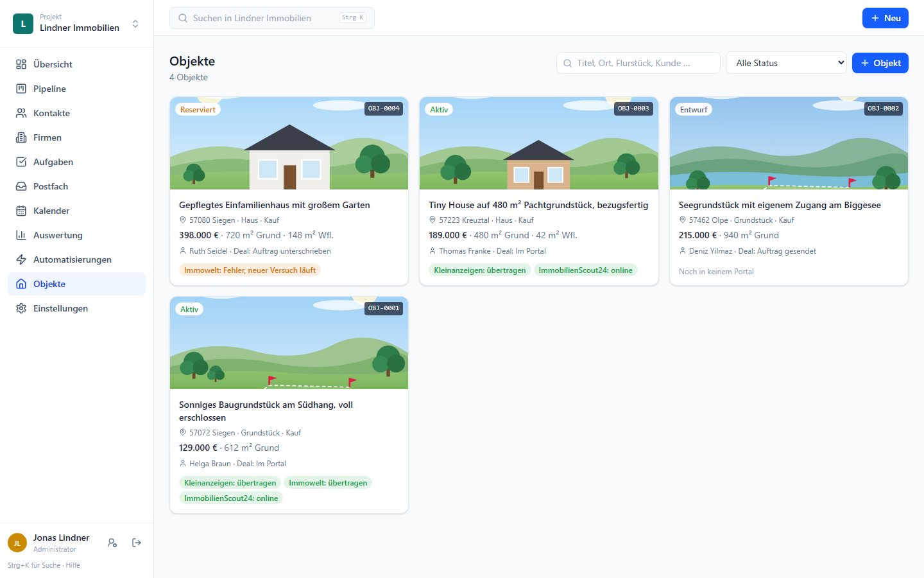Click the Noch in keinem Portal note
This screenshot has height=578, width=924.
(x=716, y=272)
